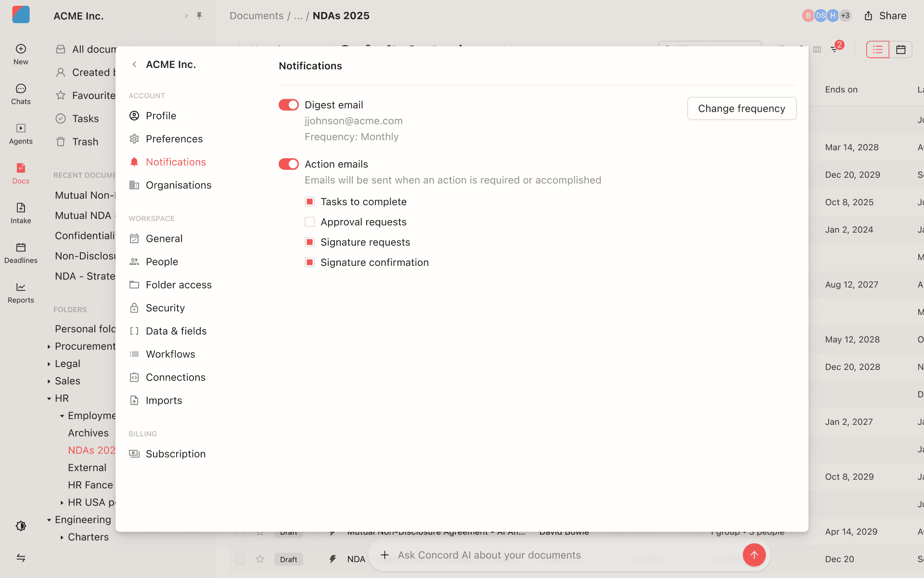Collapse the HR folder
924x578 pixels.
pos(49,399)
